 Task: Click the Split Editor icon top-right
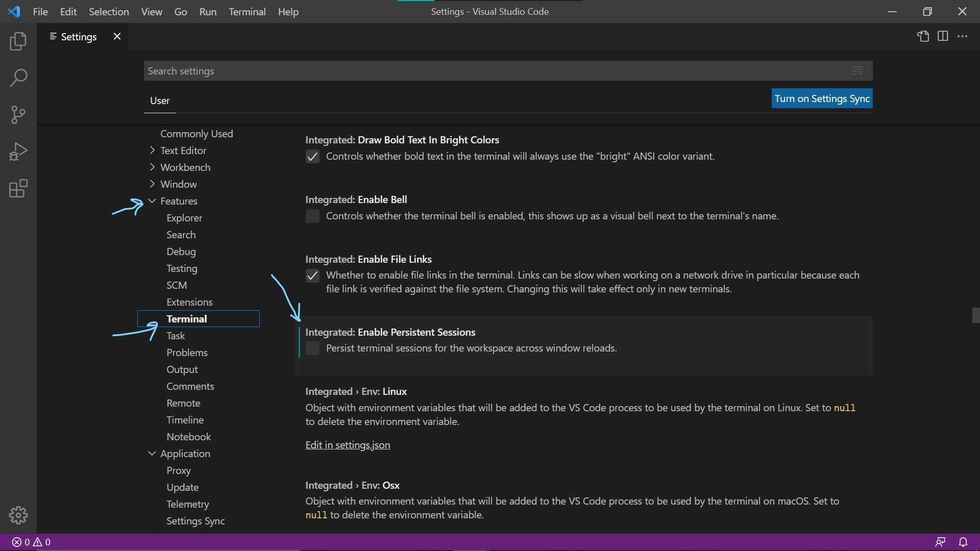click(x=943, y=36)
